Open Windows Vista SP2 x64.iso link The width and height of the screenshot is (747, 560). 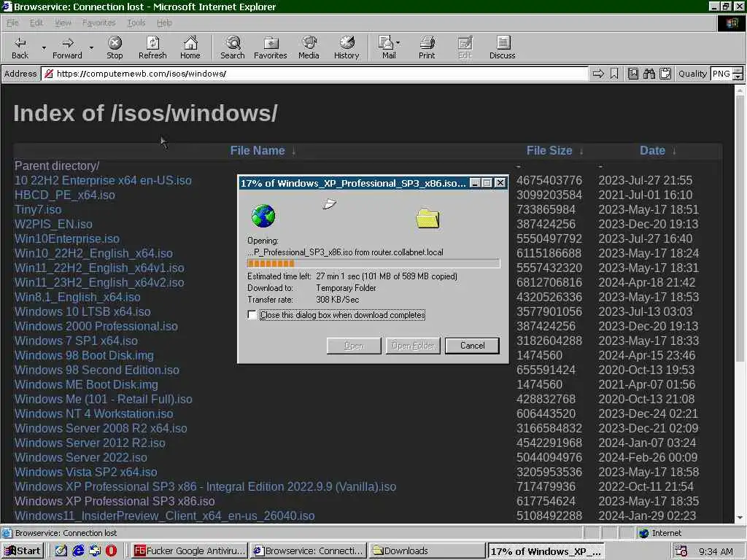click(x=85, y=472)
